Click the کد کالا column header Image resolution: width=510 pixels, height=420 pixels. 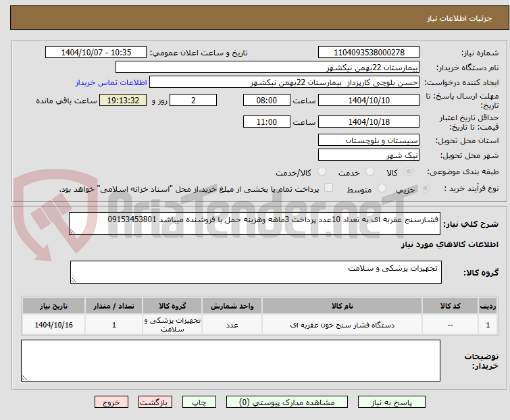click(450, 306)
